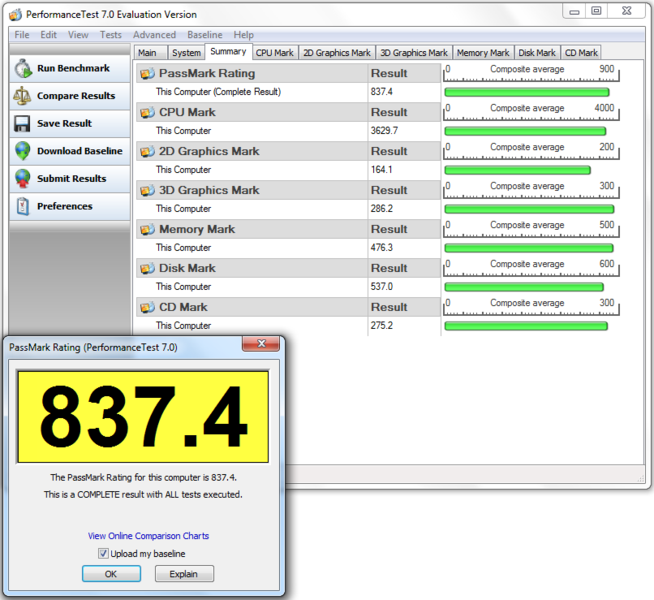
Task: Switch to the CD Mark tab
Action: 581,53
